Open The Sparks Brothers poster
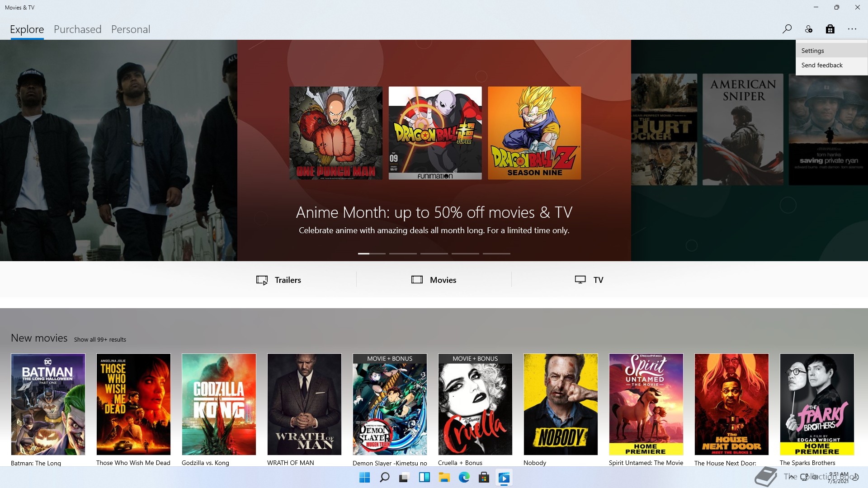868x488 pixels. [817, 404]
